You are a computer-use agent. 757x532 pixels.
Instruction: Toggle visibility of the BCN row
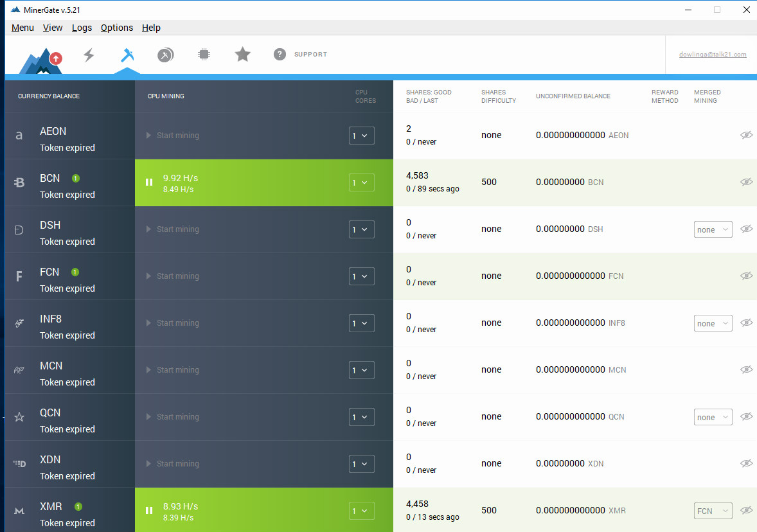coord(746,182)
